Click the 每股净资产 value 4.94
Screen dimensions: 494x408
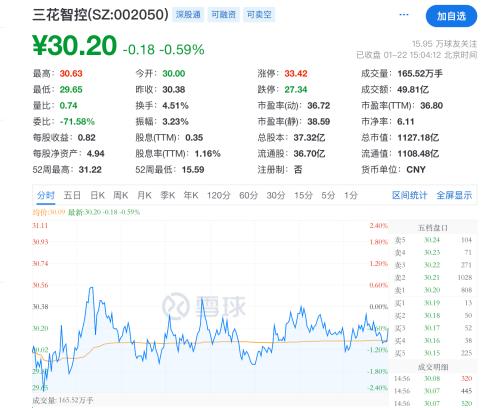95,153
